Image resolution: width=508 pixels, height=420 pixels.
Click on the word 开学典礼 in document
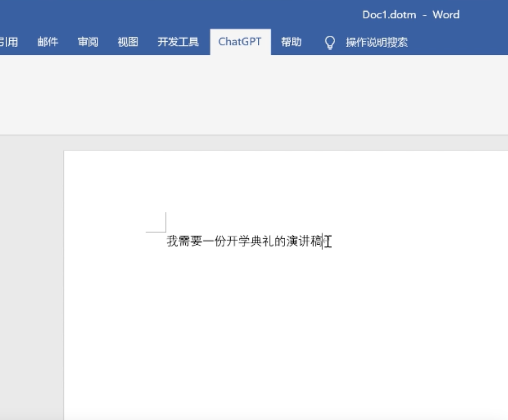[250, 241]
